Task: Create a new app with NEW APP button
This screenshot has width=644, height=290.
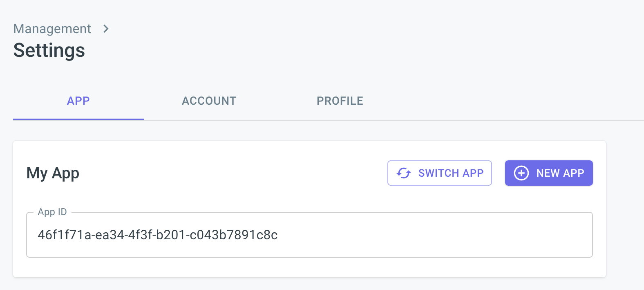Action: pyautogui.click(x=549, y=173)
